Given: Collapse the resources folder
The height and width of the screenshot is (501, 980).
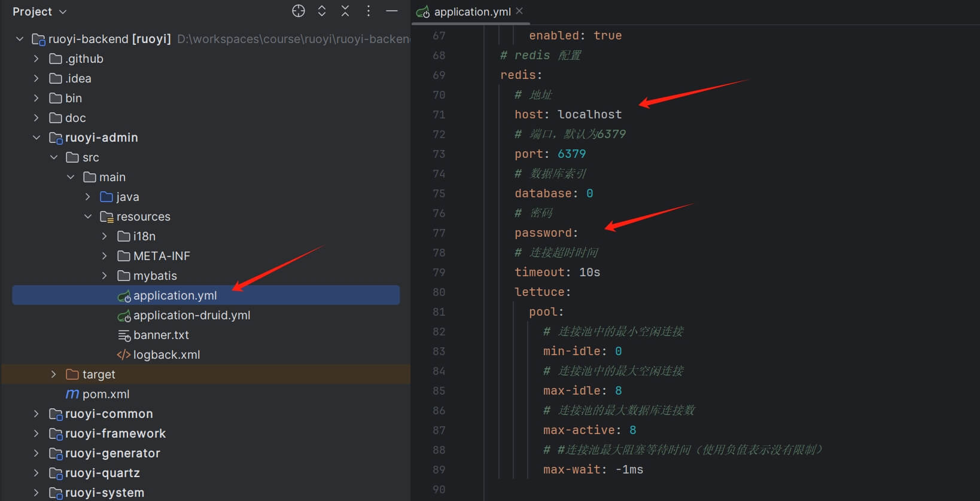Looking at the screenshot, I should click(x=88, y=216).
